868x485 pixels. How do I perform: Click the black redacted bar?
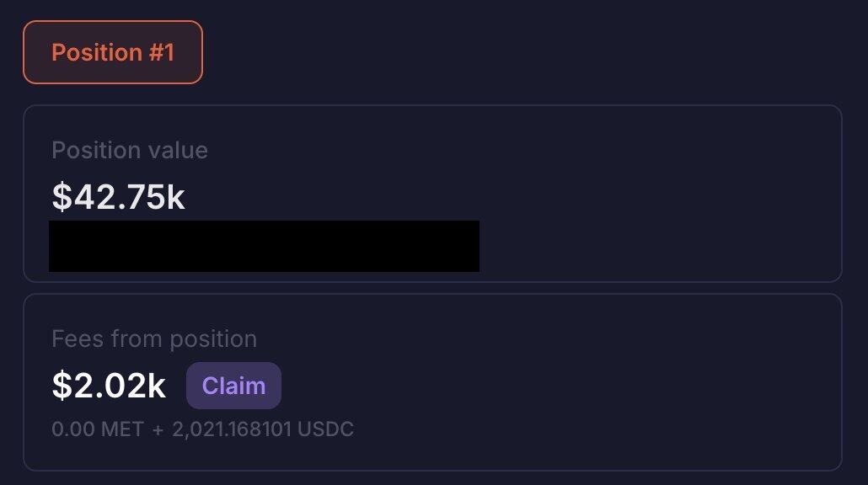point(264,246)
